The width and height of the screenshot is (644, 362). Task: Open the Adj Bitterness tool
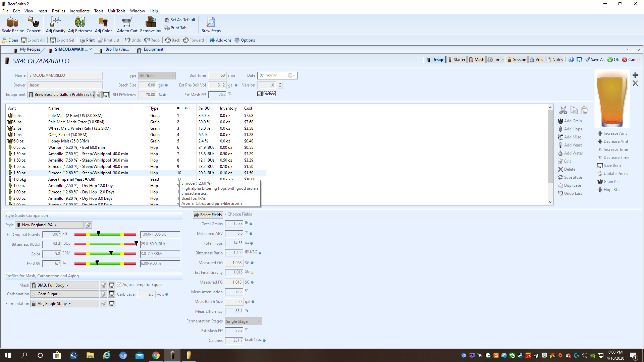tap(80, 25)
